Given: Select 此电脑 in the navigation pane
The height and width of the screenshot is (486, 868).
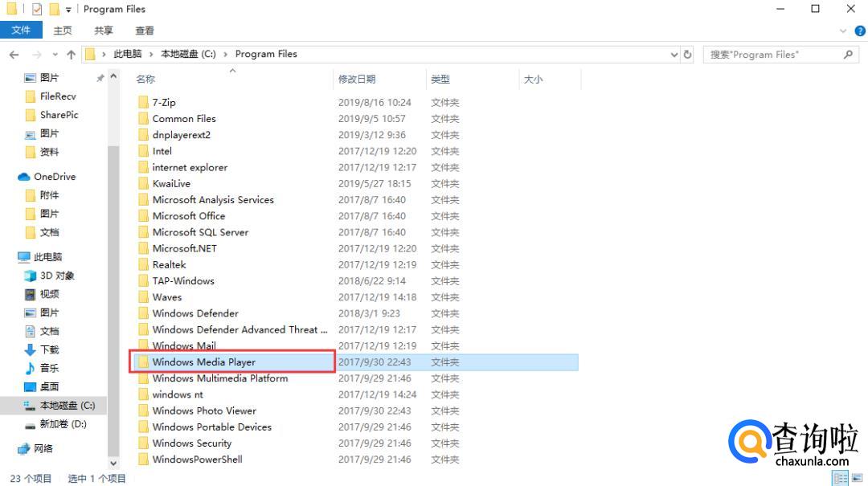Looking at the screenshot, I should pos(47,257).
